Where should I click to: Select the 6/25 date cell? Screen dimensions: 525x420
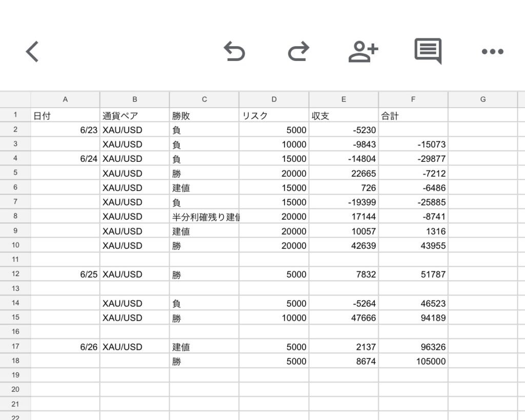point(65,274)
